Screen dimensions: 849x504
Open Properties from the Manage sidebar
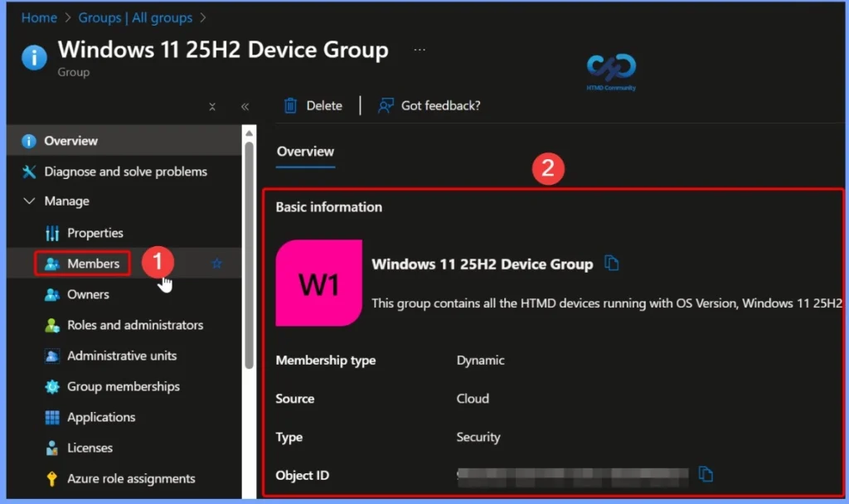(94, 233)
